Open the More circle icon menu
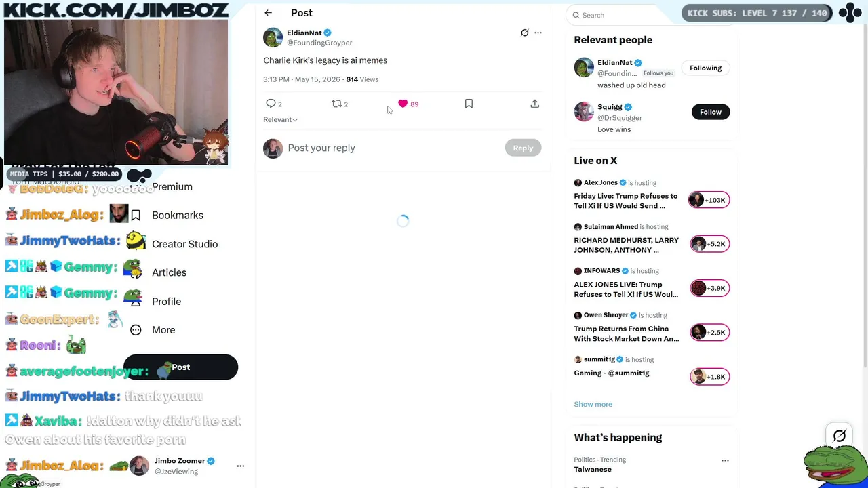The height and width of the screenshot is (488, 868). click(x=136, y=330)
